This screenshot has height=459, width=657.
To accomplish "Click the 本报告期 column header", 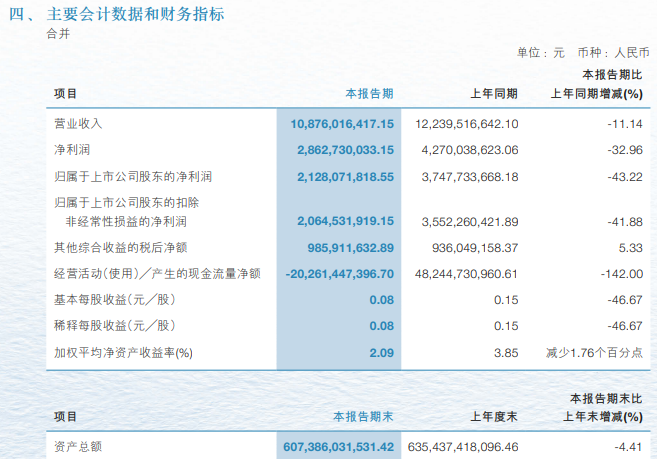I will coord(369,93).
